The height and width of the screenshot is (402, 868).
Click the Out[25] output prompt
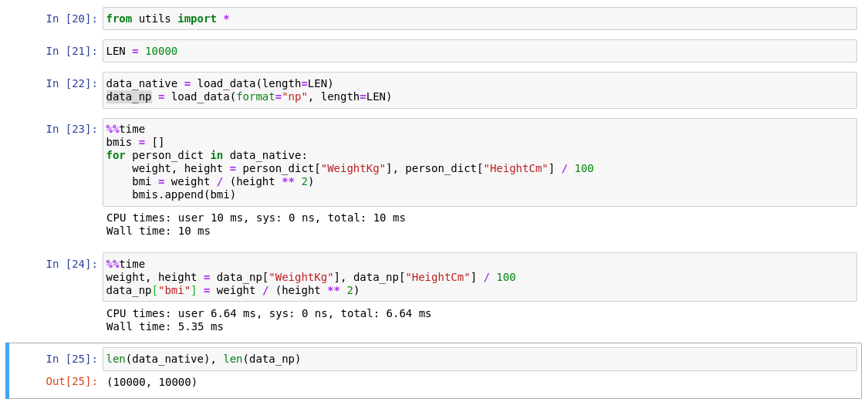coord(72,381)
